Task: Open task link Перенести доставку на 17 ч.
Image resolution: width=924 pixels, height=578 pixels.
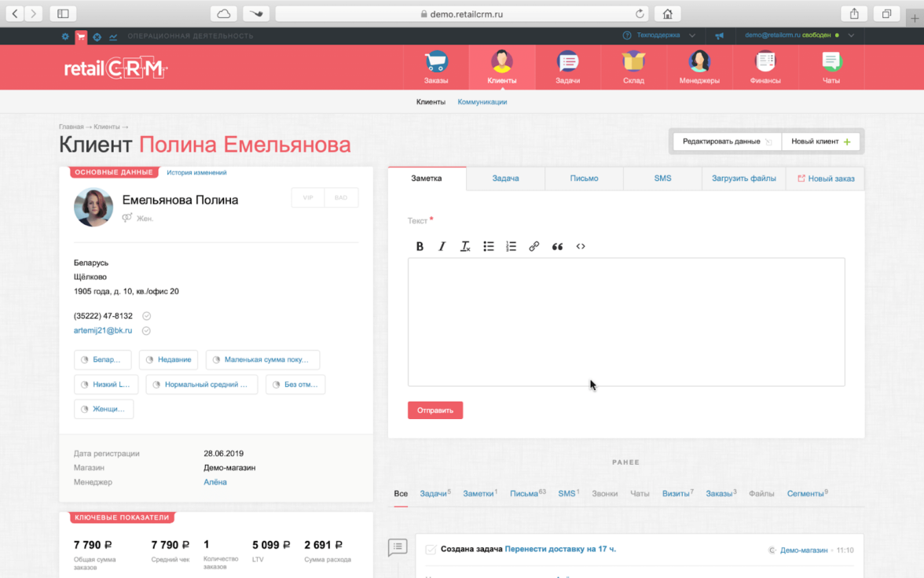Action: pos(560,549)
